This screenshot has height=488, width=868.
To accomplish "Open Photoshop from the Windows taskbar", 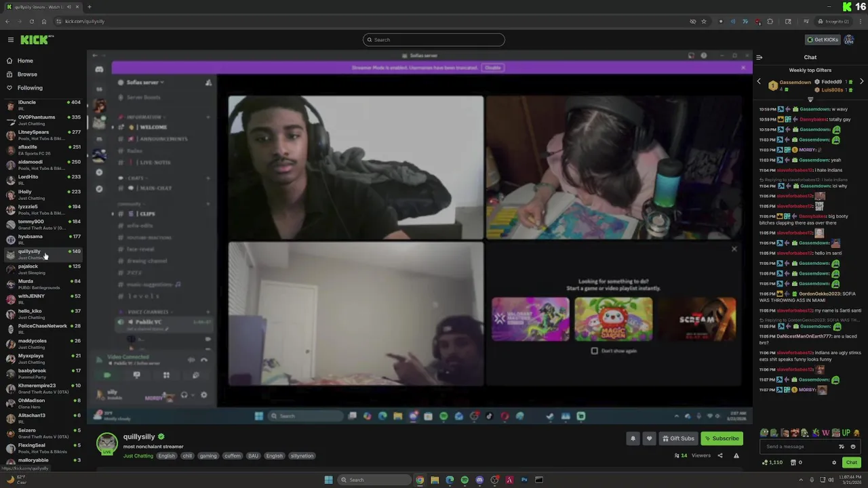I will (x=524, y=480).
